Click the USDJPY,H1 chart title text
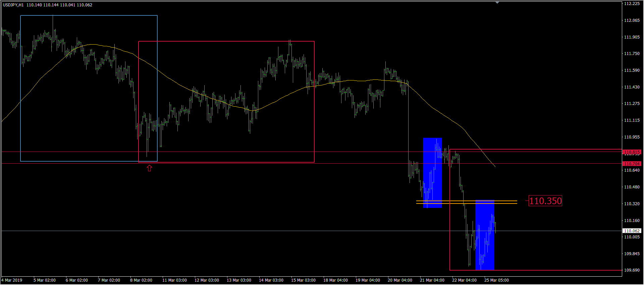644x285 pixels. pyautogui.click(x=13, y=5)
